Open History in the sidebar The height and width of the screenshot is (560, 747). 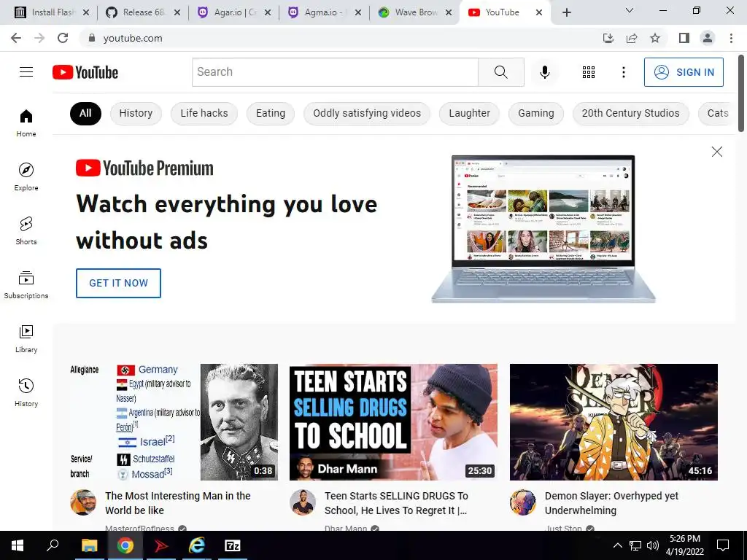(26, 392)
